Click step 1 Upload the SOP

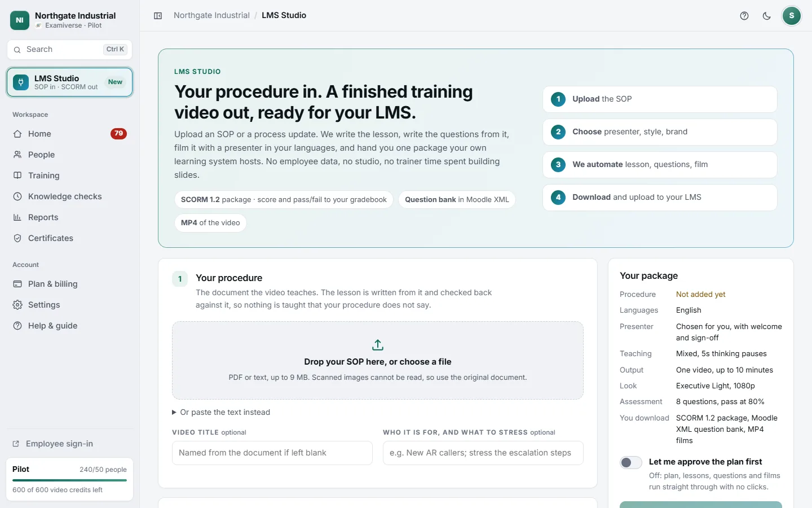660,99
